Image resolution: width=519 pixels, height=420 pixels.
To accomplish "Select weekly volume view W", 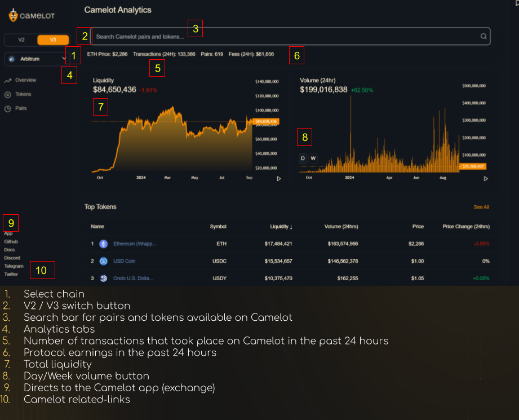I will click(313, 158).
